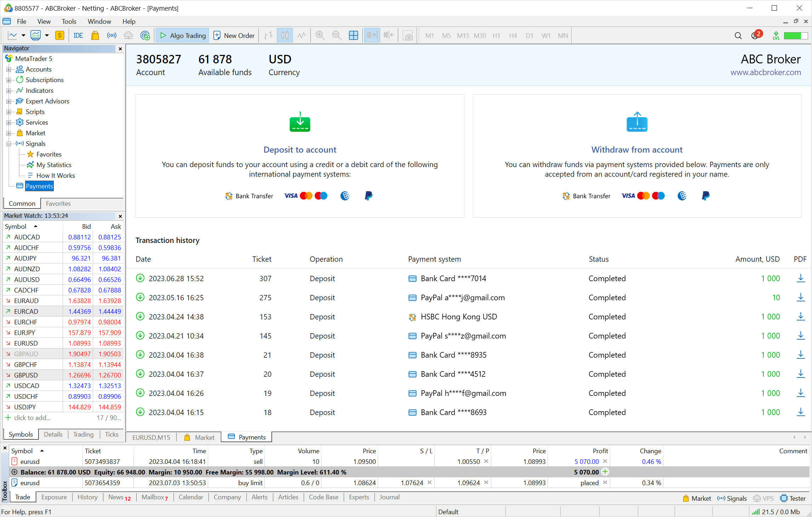Select the Payments tab in Navigator
The height and width of the screenshot is (517, 812).
(x=39, y=185)
